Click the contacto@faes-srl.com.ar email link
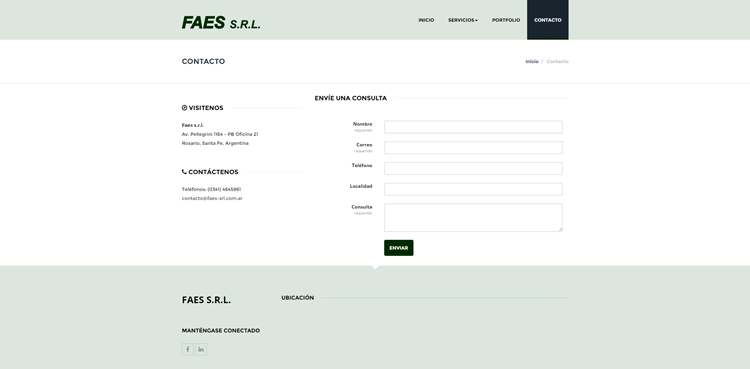This screenshot has height=369, width=750. [212, 198]
